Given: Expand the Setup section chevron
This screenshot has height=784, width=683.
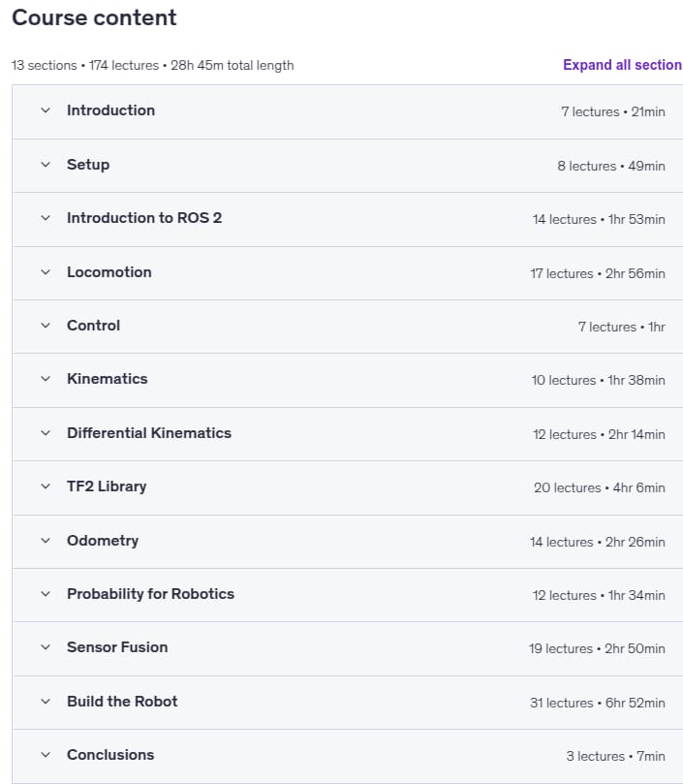Looking at the screenshot, I should (46, 165).
